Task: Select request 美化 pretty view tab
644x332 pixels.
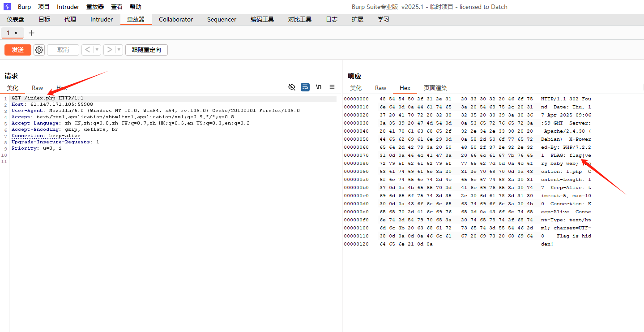Action: (x=13, y=88)
